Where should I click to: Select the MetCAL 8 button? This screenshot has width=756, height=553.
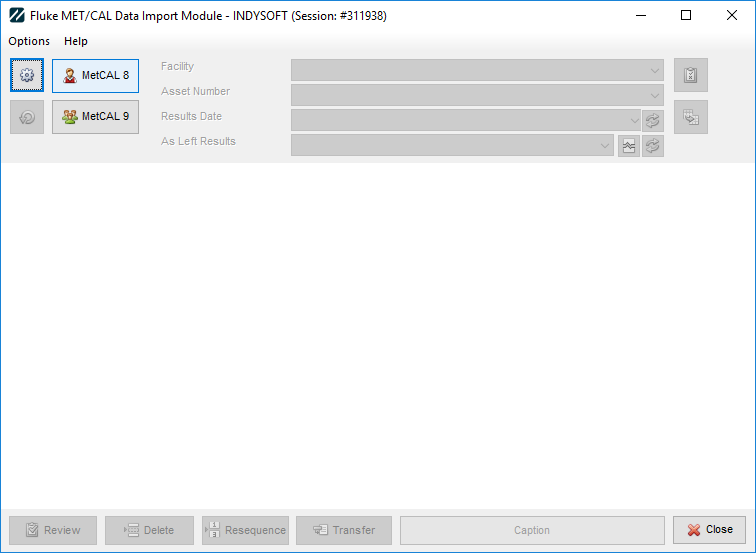coord(96,75)
